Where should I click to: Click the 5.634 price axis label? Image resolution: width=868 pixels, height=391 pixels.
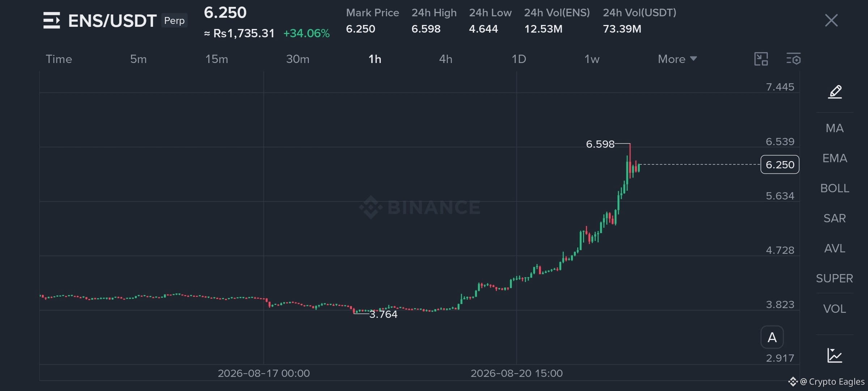780,196
